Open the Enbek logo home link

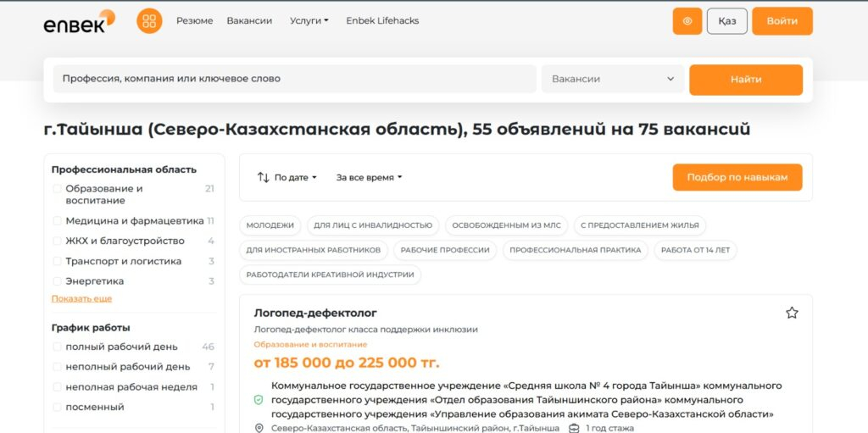click(80, 21)
